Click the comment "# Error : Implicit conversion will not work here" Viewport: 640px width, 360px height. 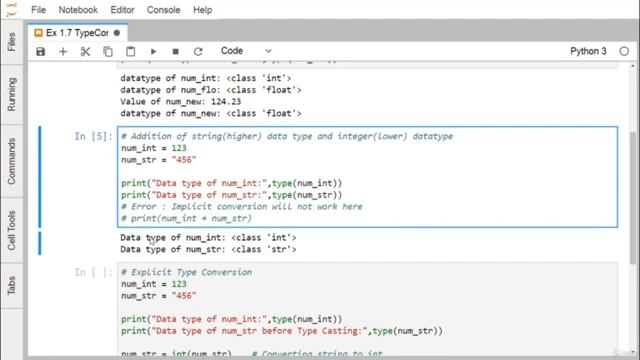coord(242,207)
